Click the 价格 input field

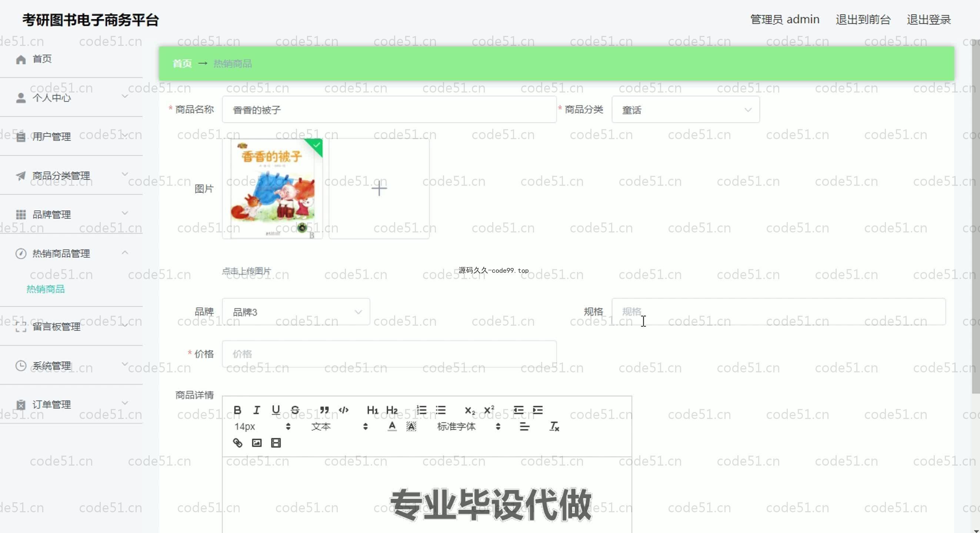click(x=389, y=354)
